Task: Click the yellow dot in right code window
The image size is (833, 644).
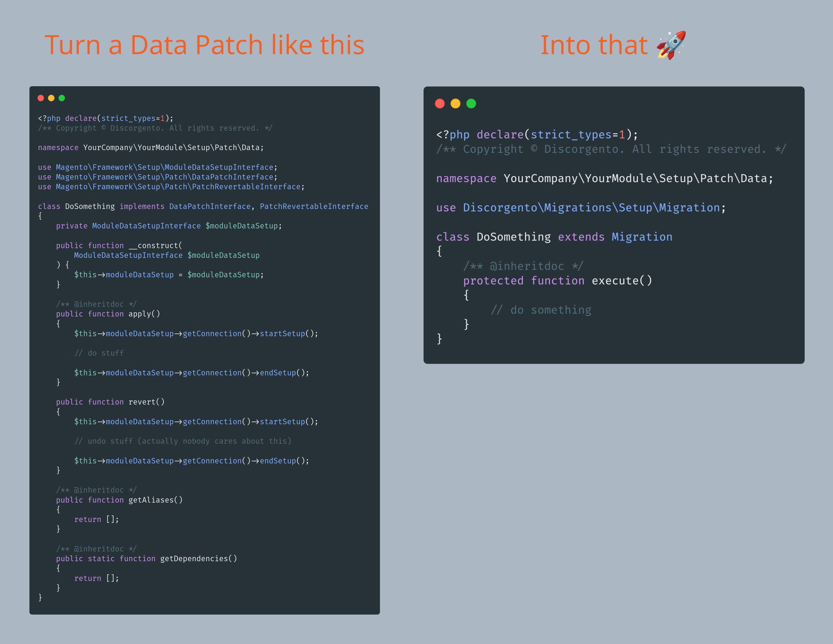Action: (455, 103)
